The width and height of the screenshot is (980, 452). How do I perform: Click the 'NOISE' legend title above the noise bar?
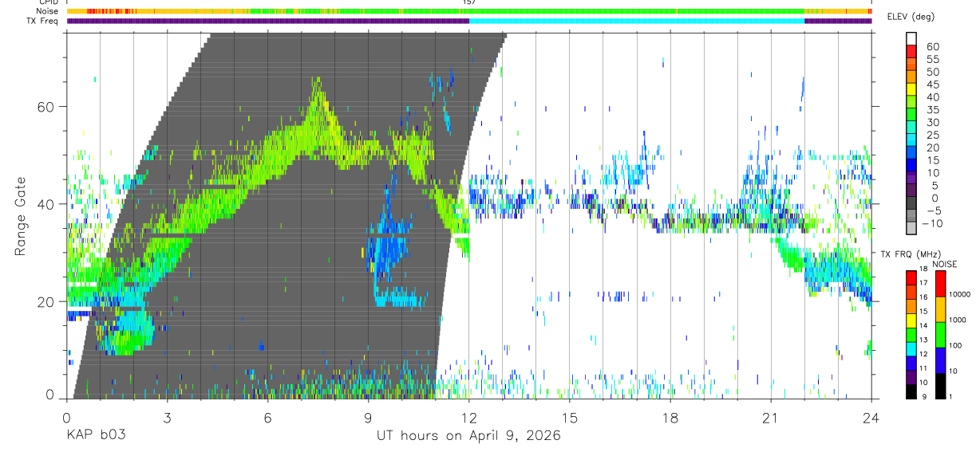click(945, 264)
